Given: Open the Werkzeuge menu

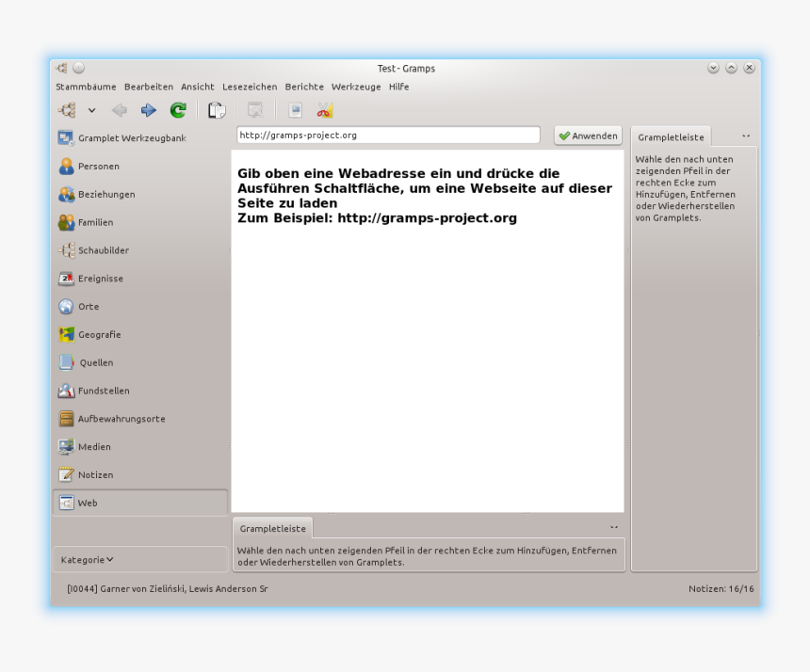Looking at the screenshot, I should (356, 87).
